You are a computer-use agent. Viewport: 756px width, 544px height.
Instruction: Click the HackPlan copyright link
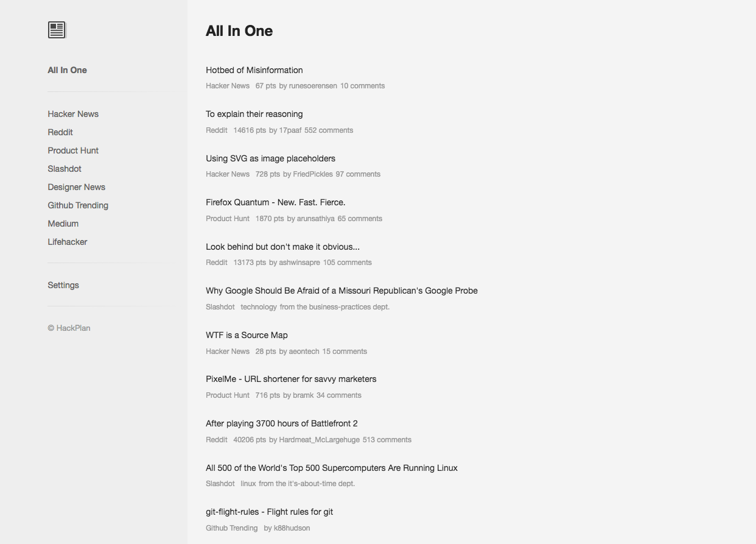coord(69,328)
